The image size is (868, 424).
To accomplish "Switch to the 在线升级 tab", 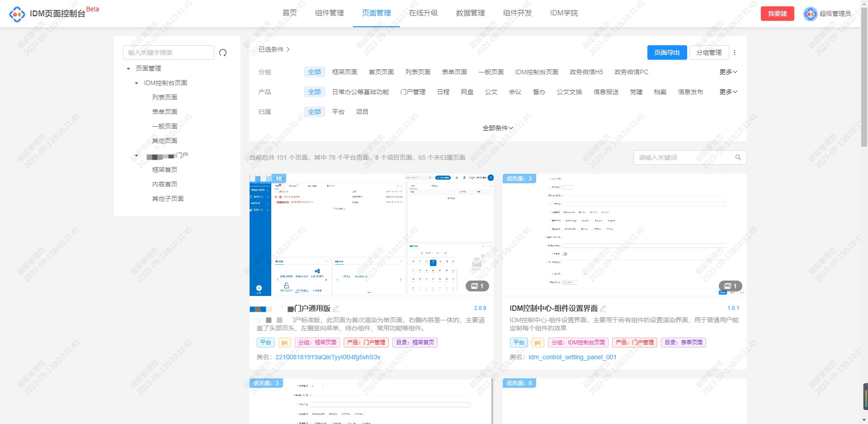I will tap(423, 13).
